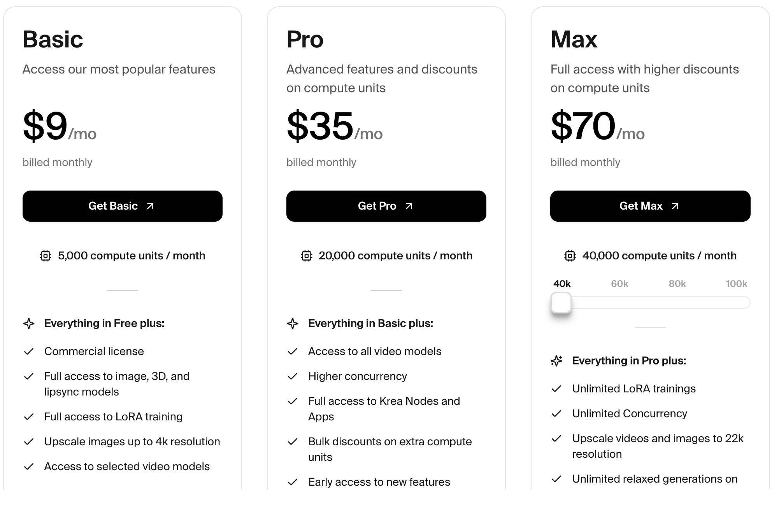Click the chip icon beside 40,000 compute units

[x=570, y=256]
